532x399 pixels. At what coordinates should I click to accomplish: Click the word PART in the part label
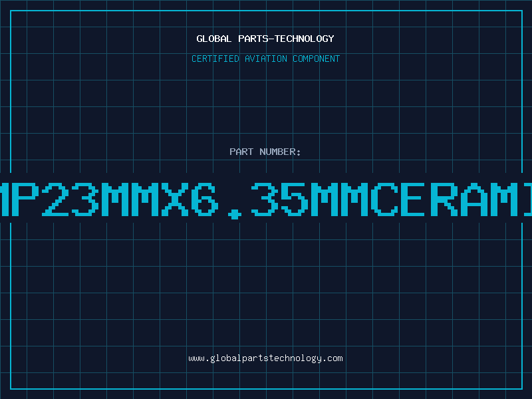coord(241,152)
